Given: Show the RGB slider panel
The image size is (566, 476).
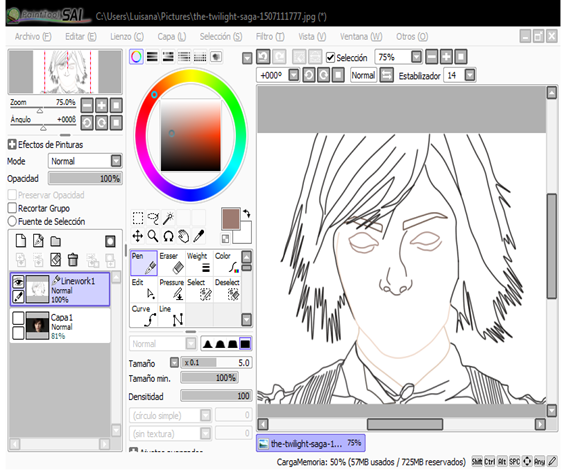Looking at the screenshot, I should [152, 57].
